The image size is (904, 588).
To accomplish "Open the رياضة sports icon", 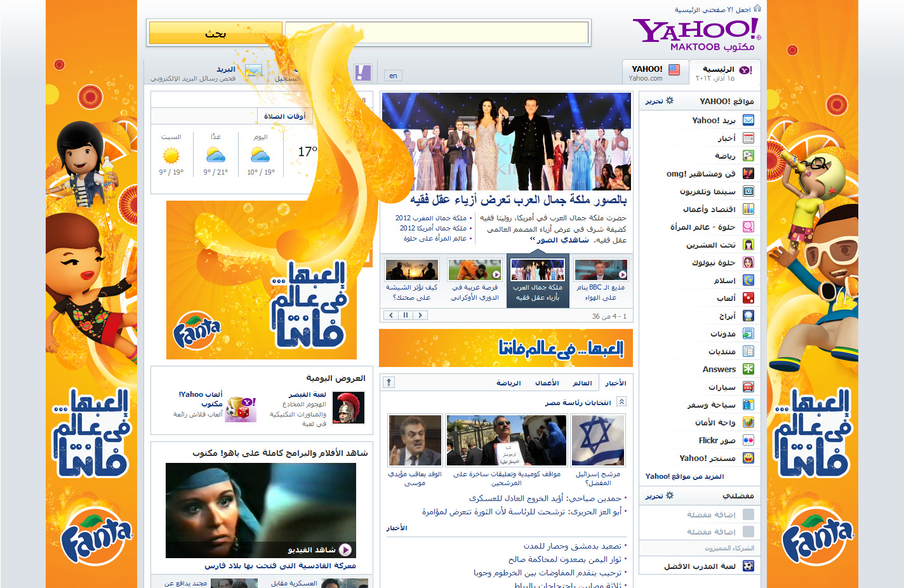I will click(x=748, y=156).
